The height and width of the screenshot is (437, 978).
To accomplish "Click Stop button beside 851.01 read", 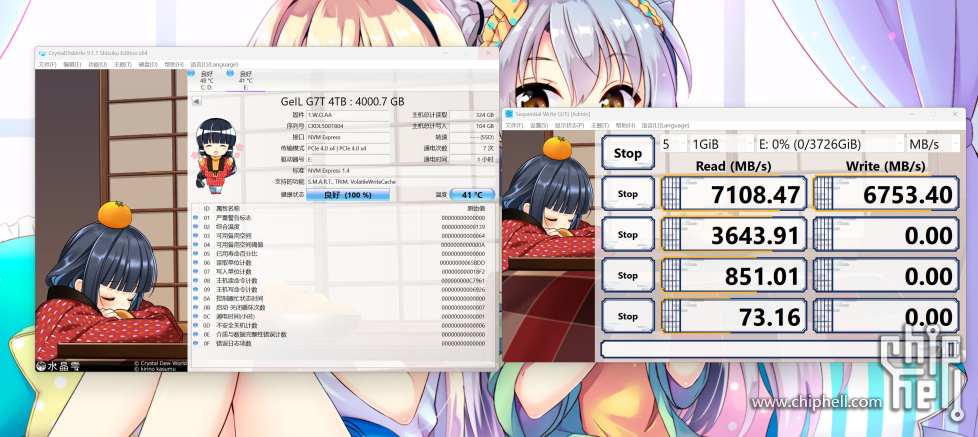I will coord(627,275).
